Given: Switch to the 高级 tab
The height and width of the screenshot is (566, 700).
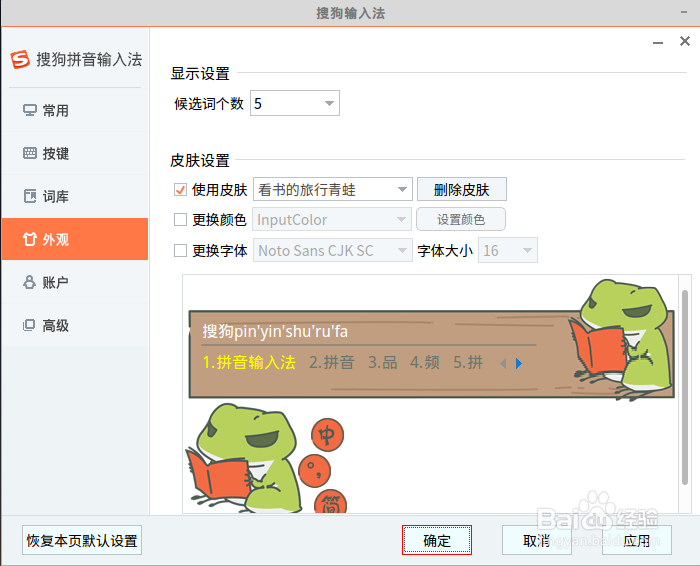Looking at the screenshot, I should (75, 325).
